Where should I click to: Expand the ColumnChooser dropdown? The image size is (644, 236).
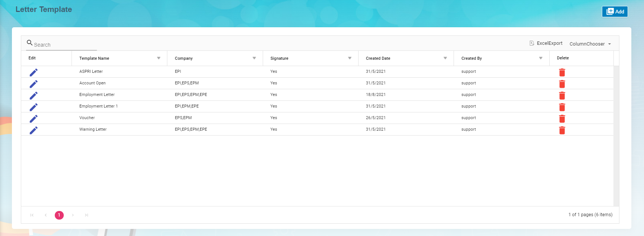click(590, 44)
